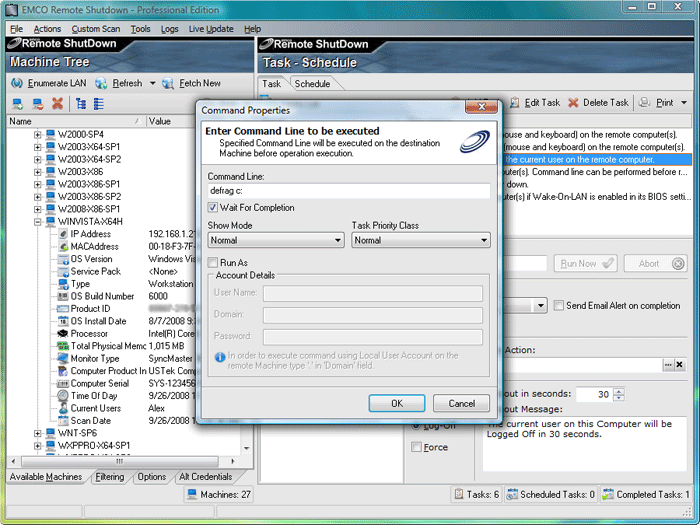Click the Current Users icon
This screenshot has height=525, width=700.
click(x=63, y=408)
